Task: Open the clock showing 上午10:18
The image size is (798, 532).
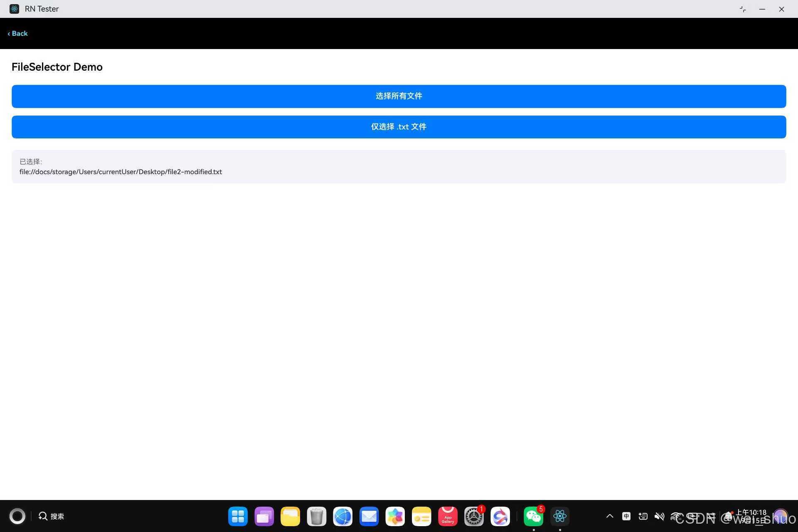Action: [751, 512]
